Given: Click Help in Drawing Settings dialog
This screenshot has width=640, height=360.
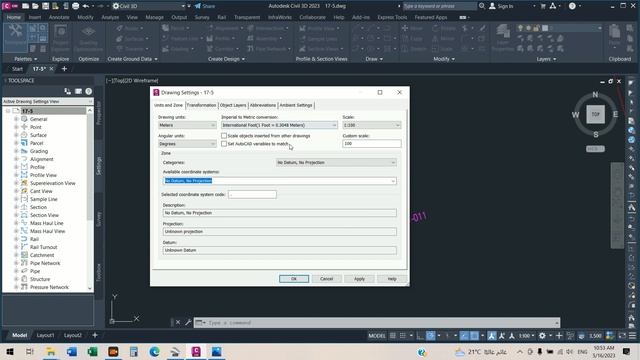Looking at the screenshot, I should pos(392,279).
